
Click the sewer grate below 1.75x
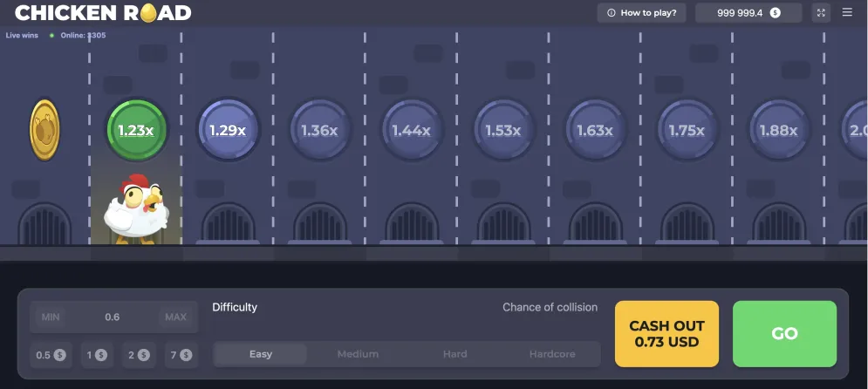point(687,223)
